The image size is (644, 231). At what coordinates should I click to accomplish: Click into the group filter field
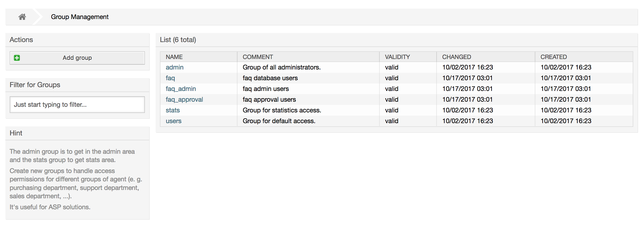77,105
